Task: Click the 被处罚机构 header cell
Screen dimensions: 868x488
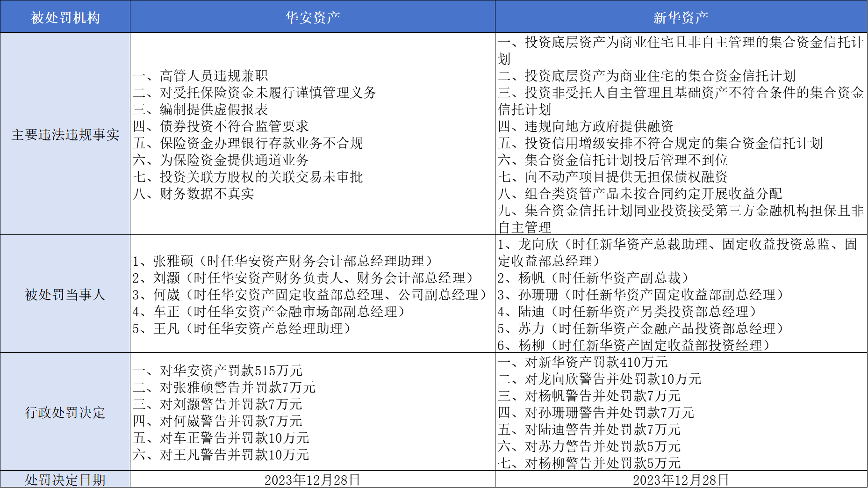Action: point(65,17)
